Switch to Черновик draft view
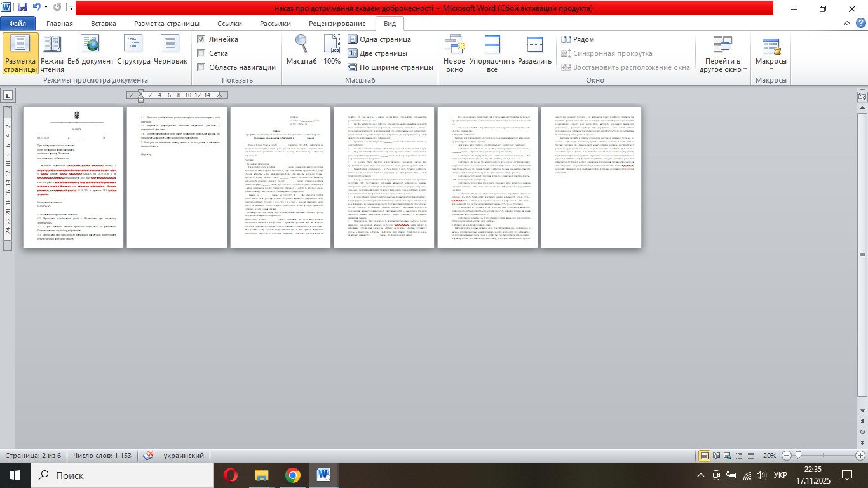Screen dimensions: 868x488 pyautogui.click(x=170, y=53)
